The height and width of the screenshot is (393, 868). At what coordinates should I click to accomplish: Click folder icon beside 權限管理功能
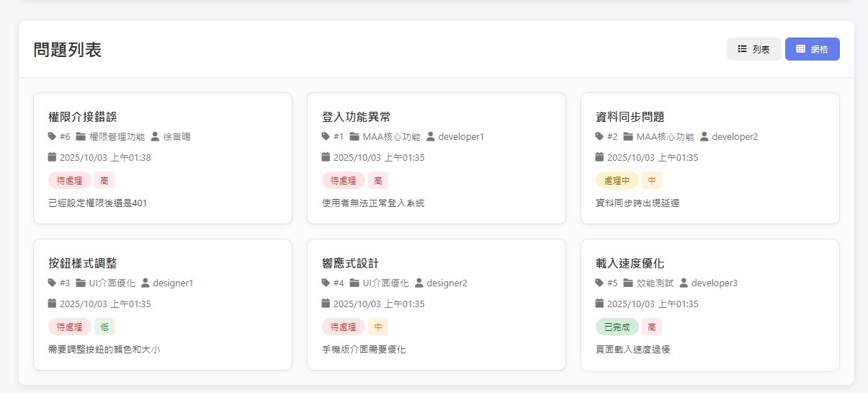81,136
